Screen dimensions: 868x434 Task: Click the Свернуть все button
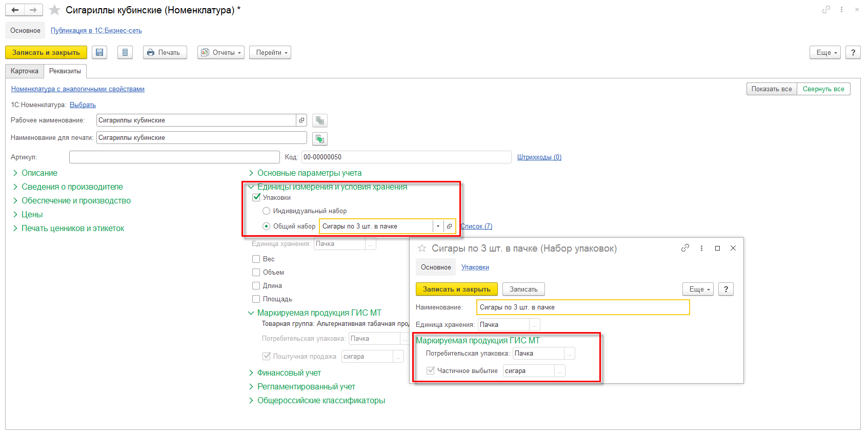(823, 89)
